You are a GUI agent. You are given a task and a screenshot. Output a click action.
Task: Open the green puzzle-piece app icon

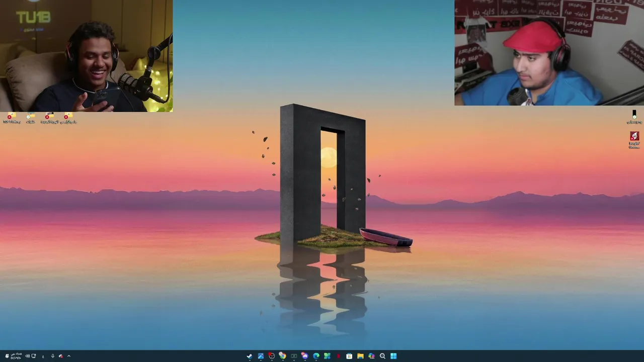point(327,356)
